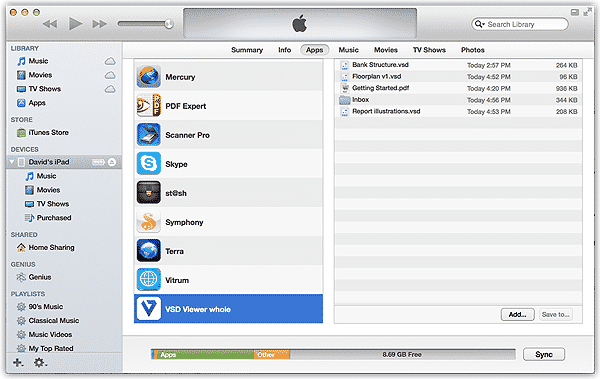
Task: Click the Search Library field
Action: 520,25
